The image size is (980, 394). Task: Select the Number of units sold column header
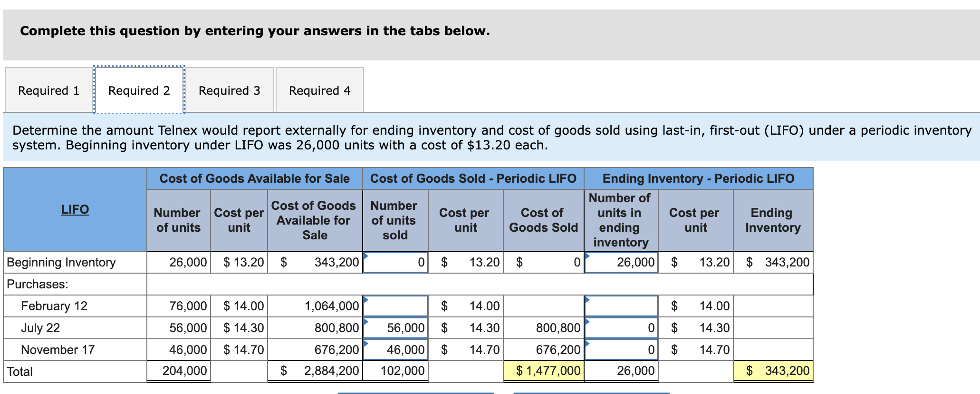coord(395,220)
